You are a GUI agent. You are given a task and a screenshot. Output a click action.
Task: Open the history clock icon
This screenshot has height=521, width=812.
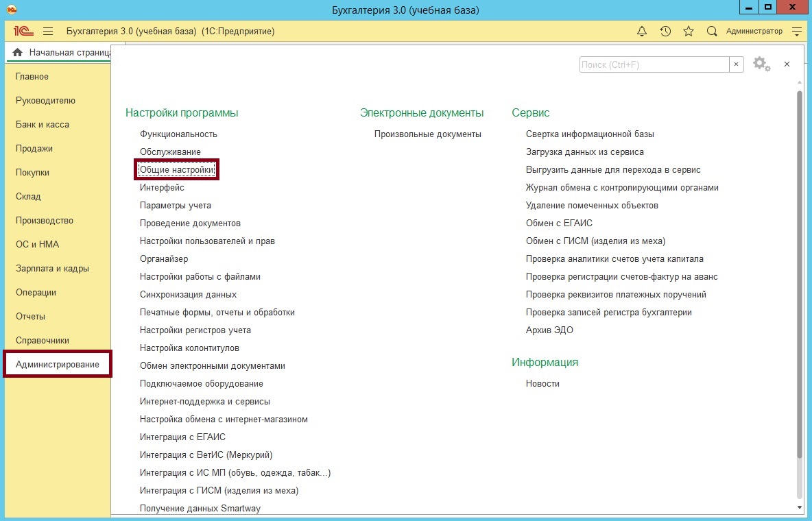[x=665, y=32]
